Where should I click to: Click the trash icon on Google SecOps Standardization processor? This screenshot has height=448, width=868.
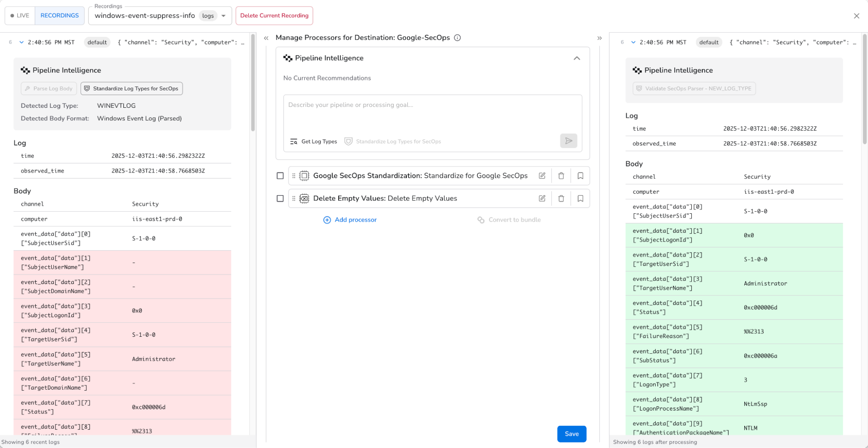(561, 176)
